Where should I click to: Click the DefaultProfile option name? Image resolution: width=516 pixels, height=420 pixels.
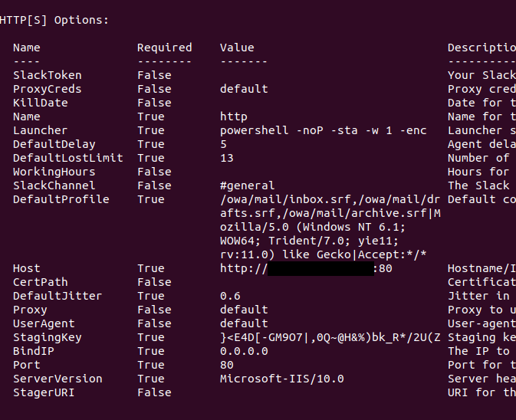pyautogui.click(x=61, y=199)
